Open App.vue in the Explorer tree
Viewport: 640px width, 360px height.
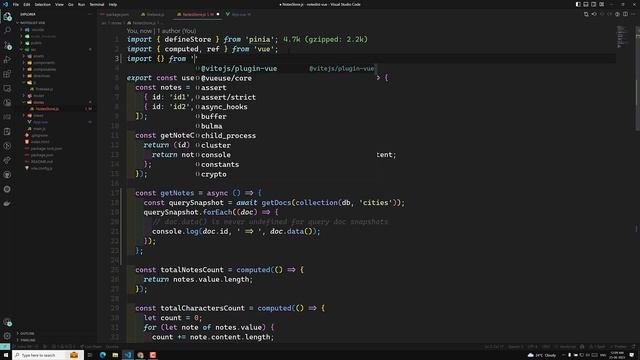pyautogui.click(x=40, y=122)
